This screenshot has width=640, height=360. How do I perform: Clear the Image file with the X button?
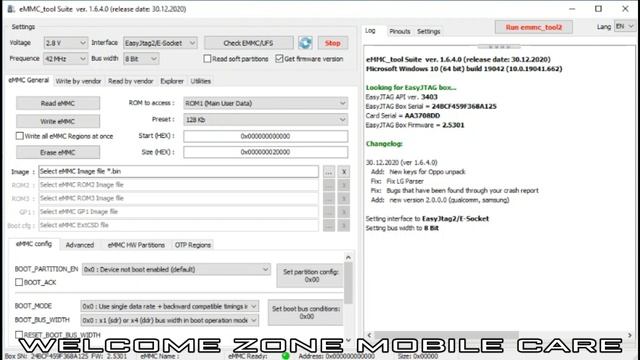344,172
